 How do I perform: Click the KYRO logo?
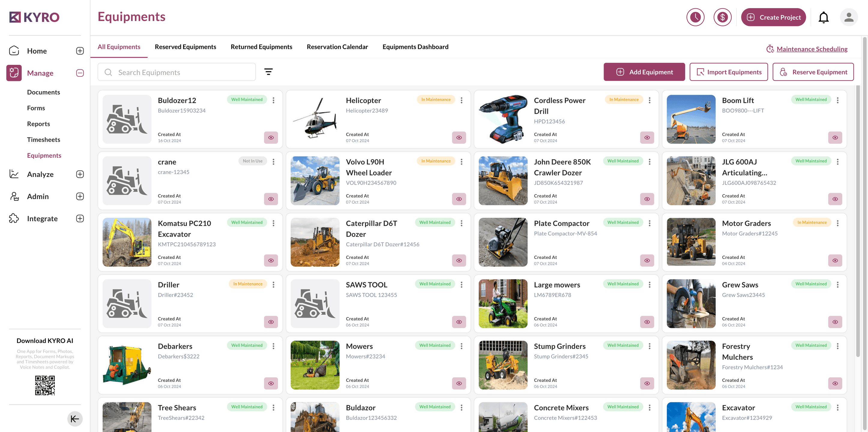[34, 17]
